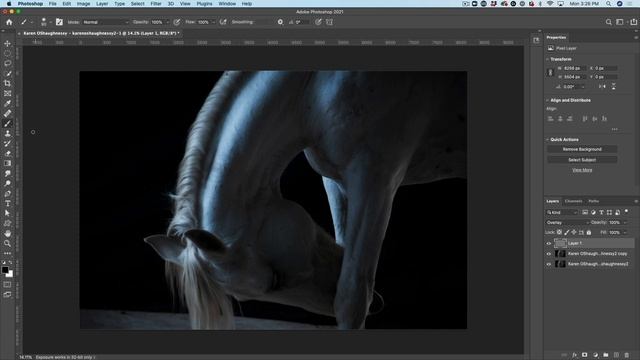
Task: Hide the bottom Karen OShaughnessy2 layer
Action: (x=549, y=264)
